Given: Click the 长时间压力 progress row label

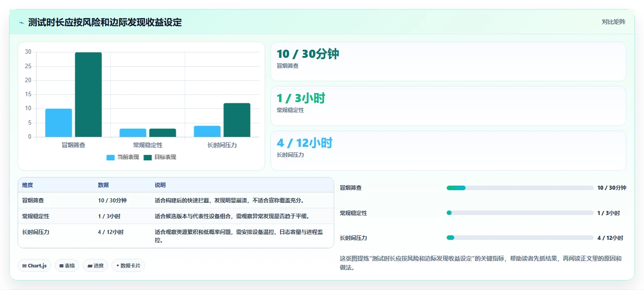Looking at the screenshot, I should click(x=353, y=238).
